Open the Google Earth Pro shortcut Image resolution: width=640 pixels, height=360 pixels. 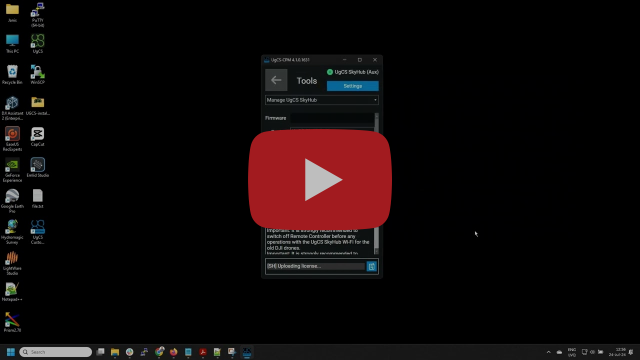(x=12, y=201)
